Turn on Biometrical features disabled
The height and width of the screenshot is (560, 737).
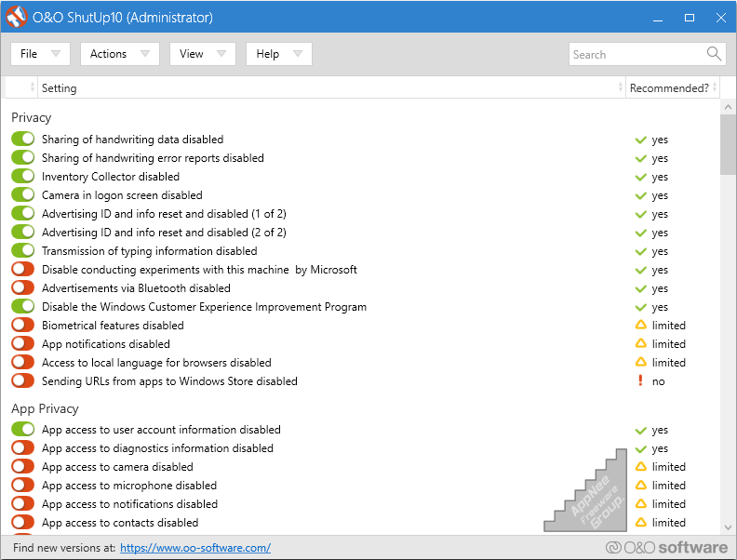pyautogui.click(x=23, y=325)
